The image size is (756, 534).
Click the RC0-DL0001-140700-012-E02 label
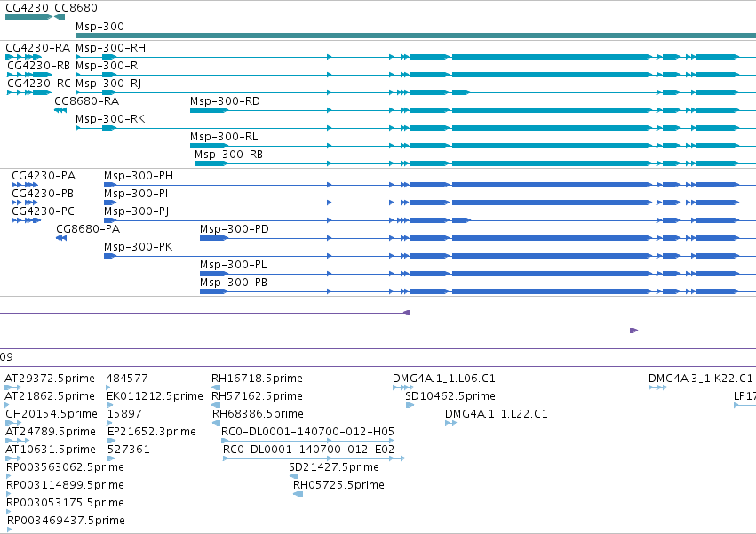pyautogui.click(x=308, y=449)
